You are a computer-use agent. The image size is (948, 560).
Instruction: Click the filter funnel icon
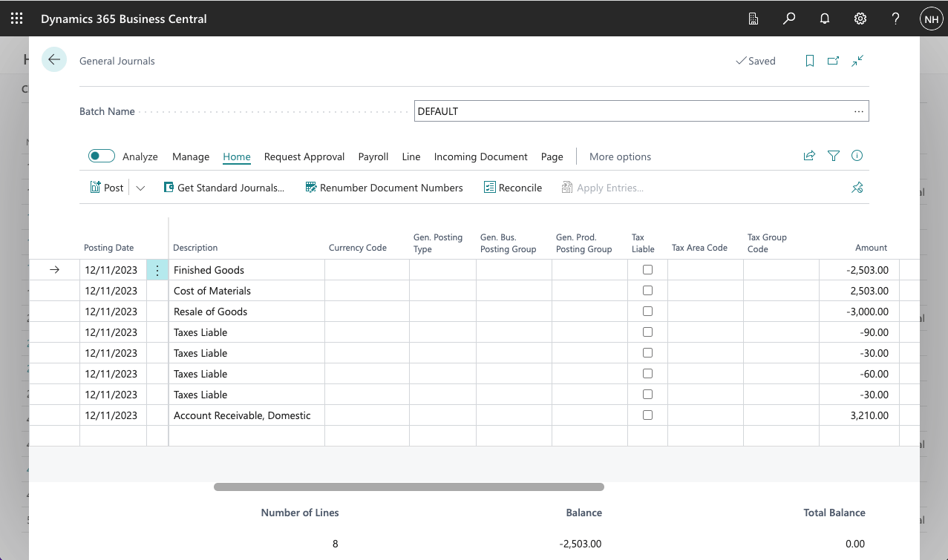pyautogui.click(x=834, y=156)
